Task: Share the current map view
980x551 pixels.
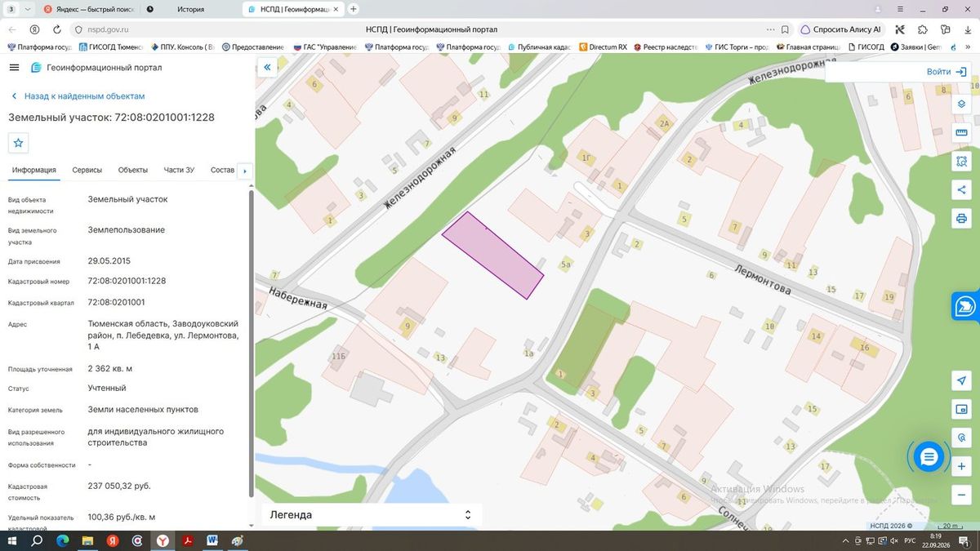Action: click(x=961, y=190)
